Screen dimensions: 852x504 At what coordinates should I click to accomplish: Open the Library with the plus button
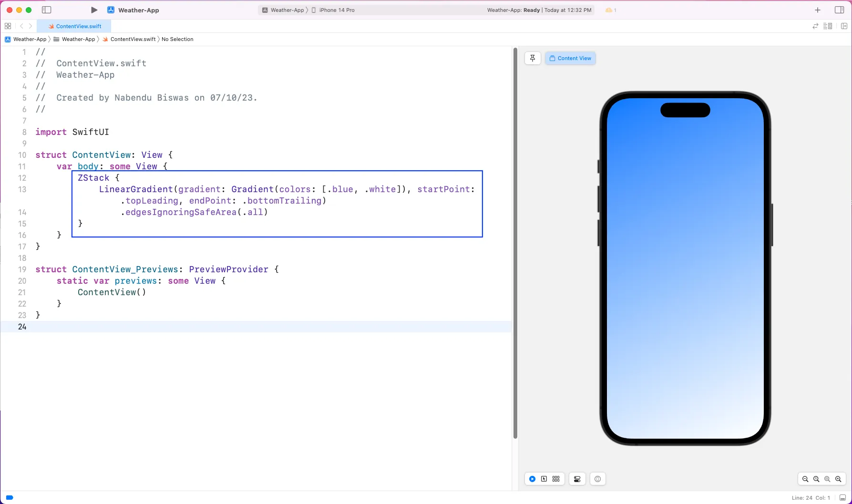tap(818, 10)
